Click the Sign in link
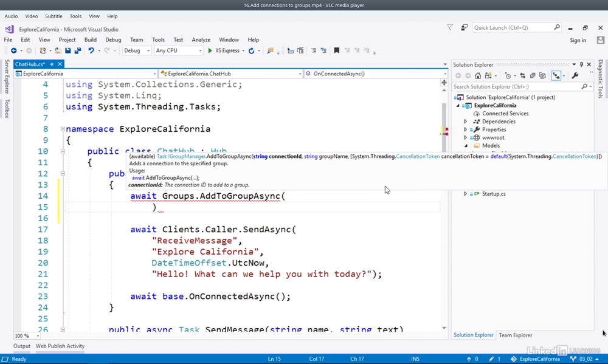This screenshot has height=364, width=608. tap(578, 40)
